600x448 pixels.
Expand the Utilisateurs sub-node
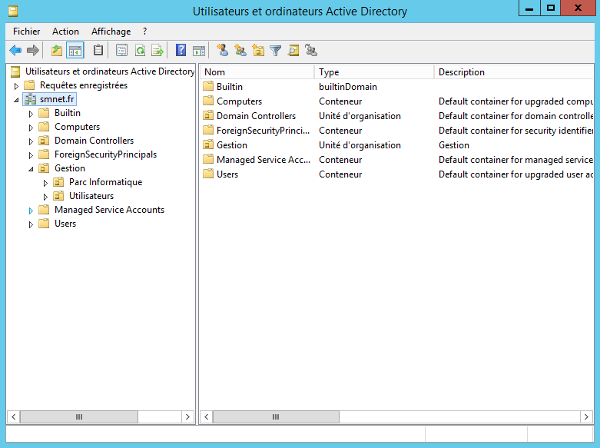46,197
